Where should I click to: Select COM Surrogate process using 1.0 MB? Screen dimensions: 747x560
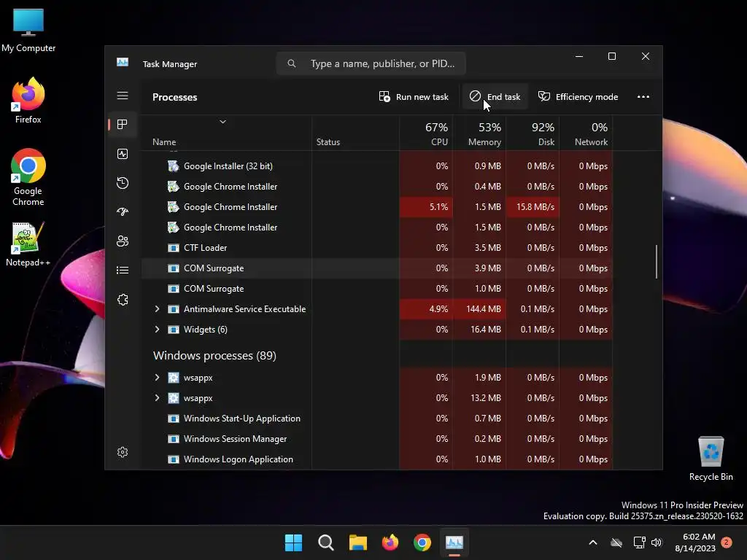pos(377,289)
